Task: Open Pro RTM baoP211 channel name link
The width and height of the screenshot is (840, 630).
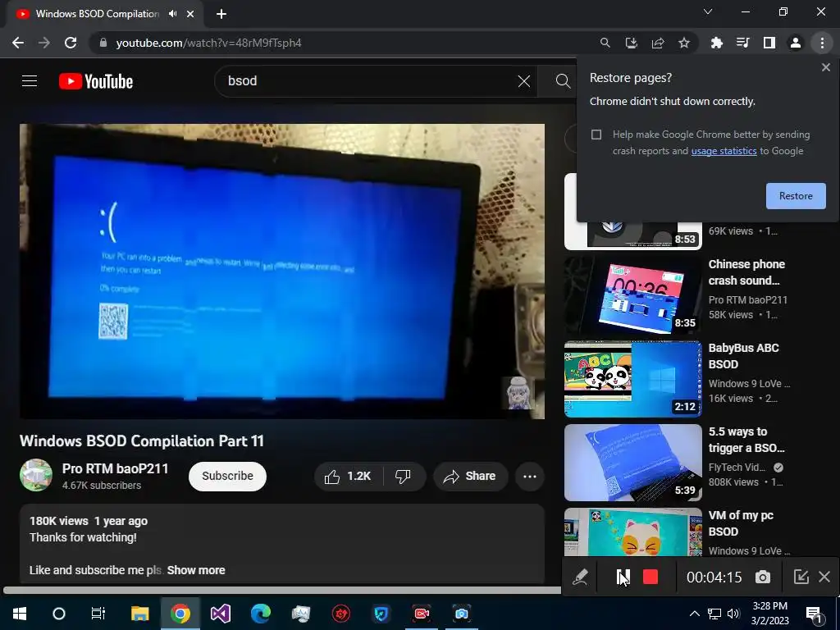Action: (x=115, y=468)
